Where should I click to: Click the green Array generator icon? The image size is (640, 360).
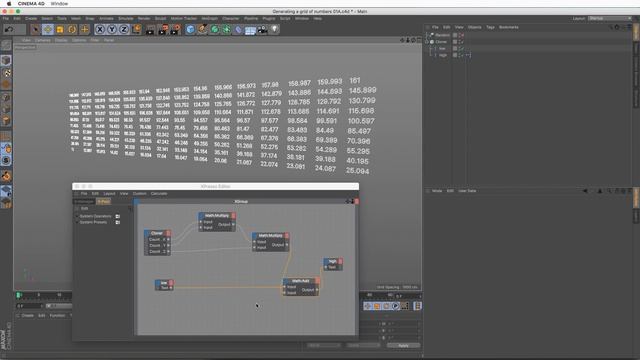[x=226, y=29]
